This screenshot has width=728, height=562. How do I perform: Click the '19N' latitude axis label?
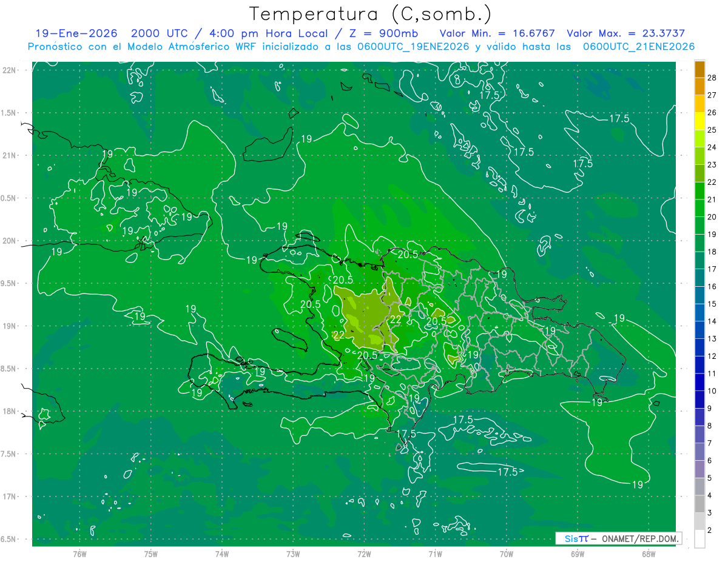10,326
